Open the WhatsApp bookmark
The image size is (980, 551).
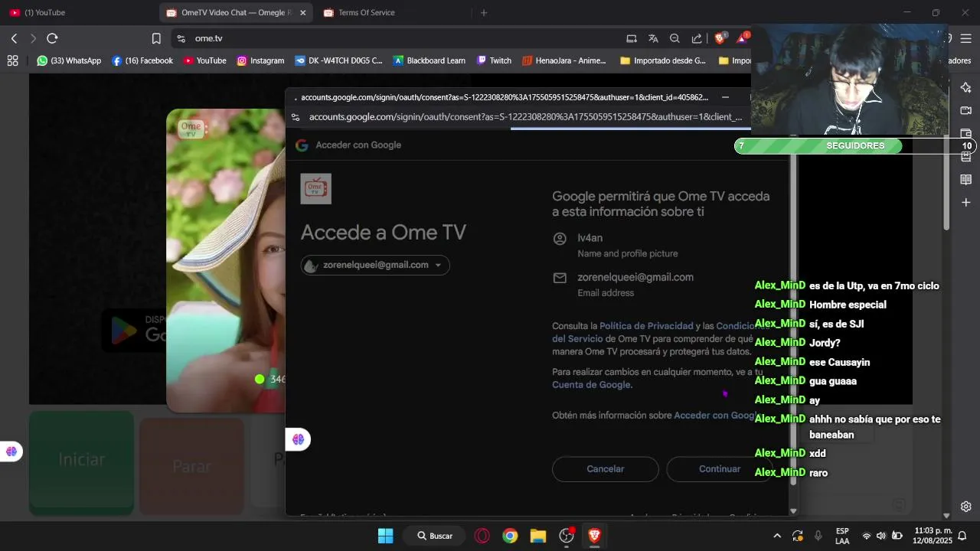[x=69, y=60]
